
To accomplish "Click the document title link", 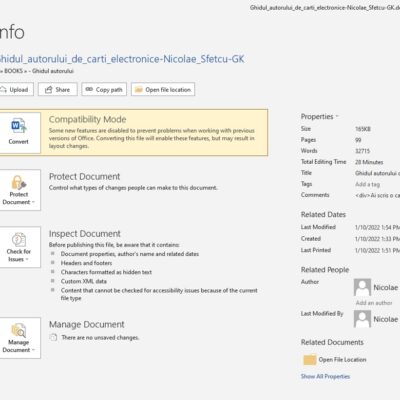I will click(122, 59).
